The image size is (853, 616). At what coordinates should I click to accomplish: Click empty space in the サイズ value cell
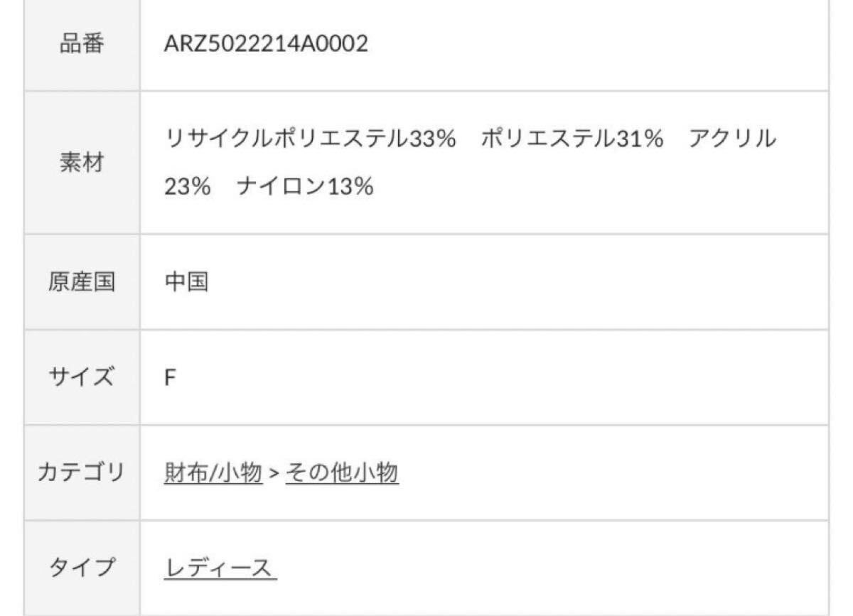pyautogui.click(x=498, y=377)
